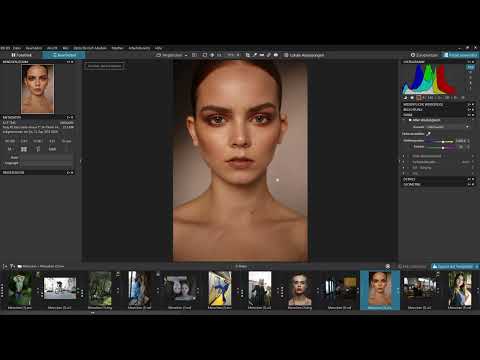Select RGB histogram channel button
480x360 pixels.
click(x=470, y=67)
